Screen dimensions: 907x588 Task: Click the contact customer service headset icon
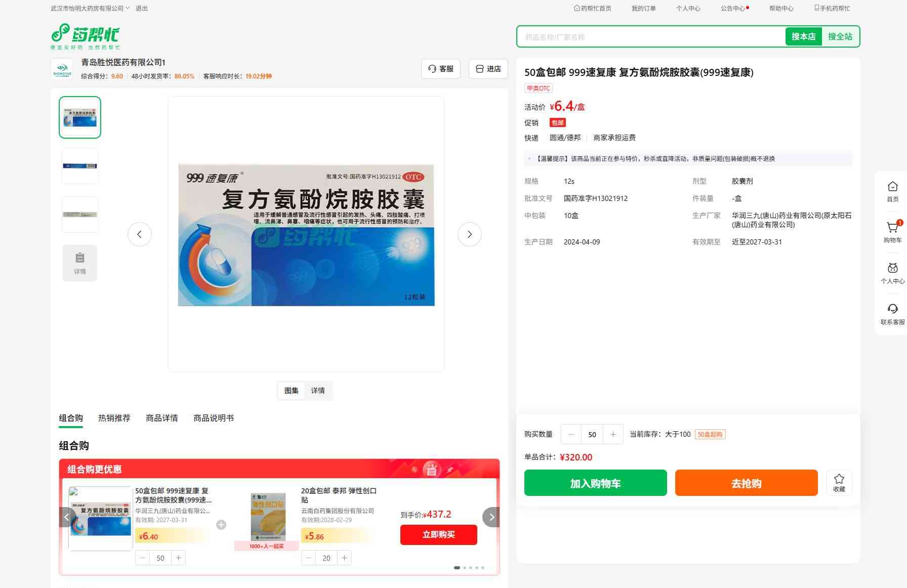pyautogui.click(x=892, y=310)
